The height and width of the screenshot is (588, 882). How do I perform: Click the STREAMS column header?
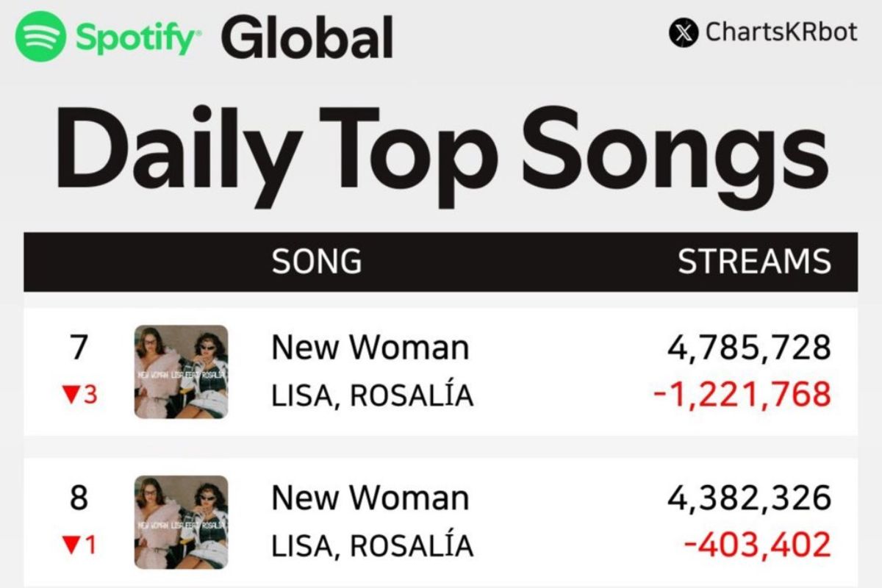754,262
